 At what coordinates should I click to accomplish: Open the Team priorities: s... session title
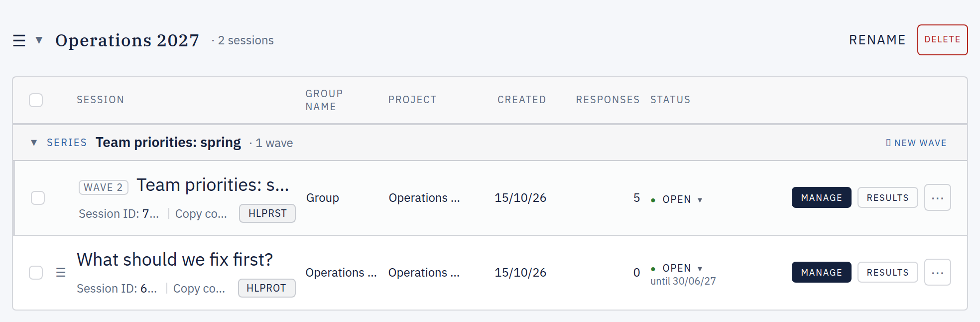coord(213,185)
